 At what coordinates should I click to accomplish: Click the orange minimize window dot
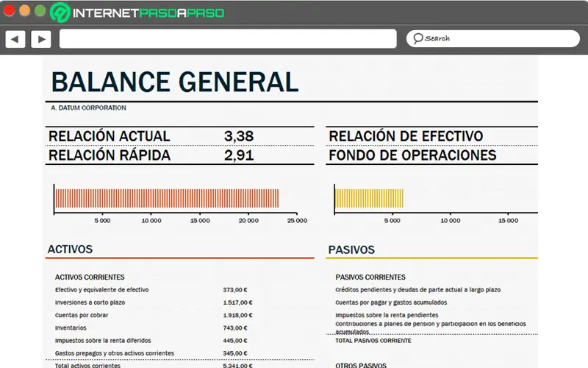point(24,11)
